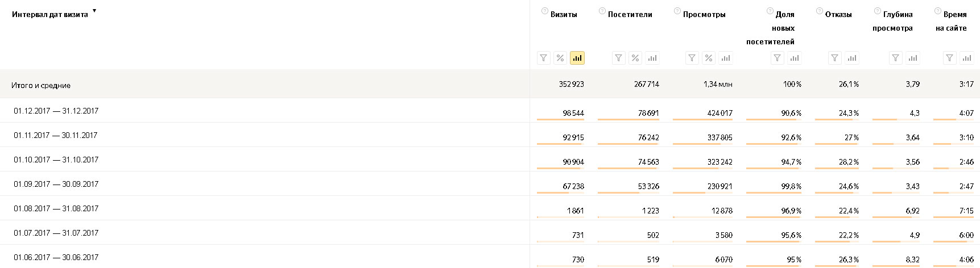Sort table by Визиты column header
This screenshot has width=980, height=268.
[x=564, y=15]
